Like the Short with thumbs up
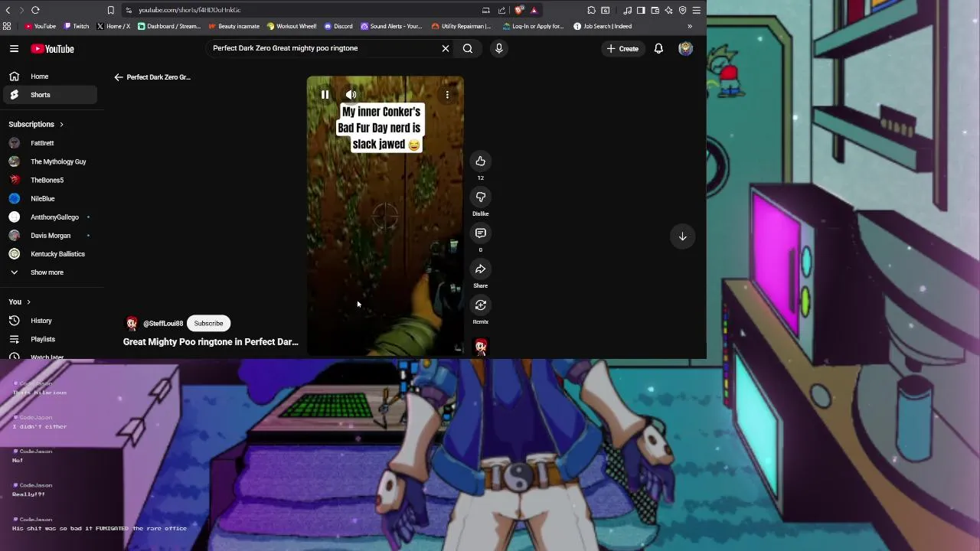The image size is (980, 551). tap(480, 161)
